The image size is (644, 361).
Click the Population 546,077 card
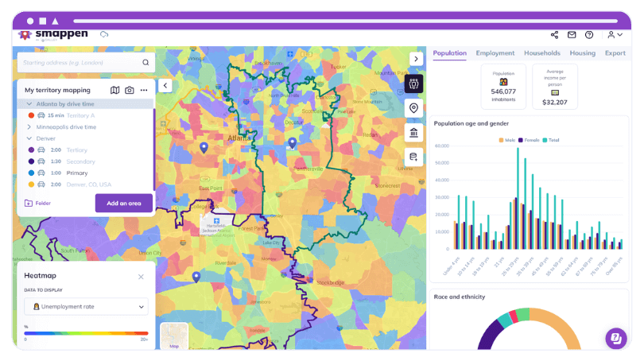click(x=503, y=86)
